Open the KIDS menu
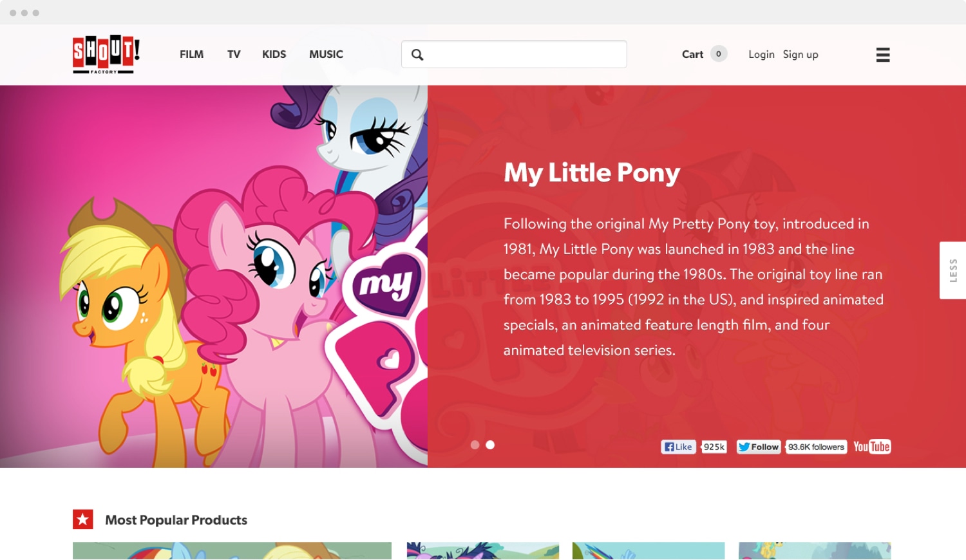 [x=274, y=55]
